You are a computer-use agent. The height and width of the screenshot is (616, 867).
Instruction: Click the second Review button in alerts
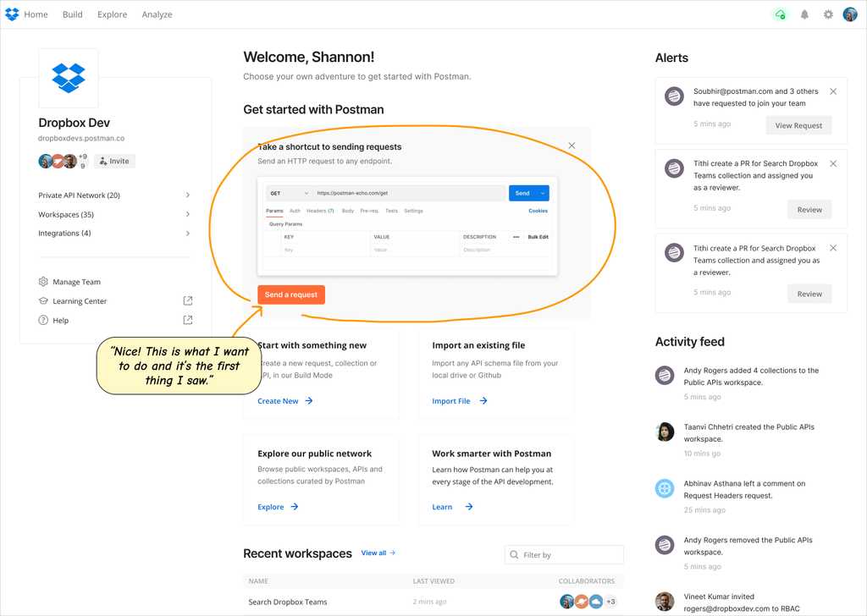809,294
